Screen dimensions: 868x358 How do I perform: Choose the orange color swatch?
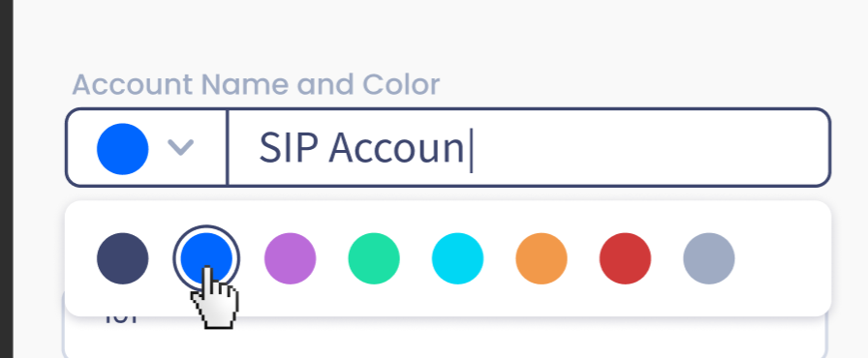[x=542, y=258]
